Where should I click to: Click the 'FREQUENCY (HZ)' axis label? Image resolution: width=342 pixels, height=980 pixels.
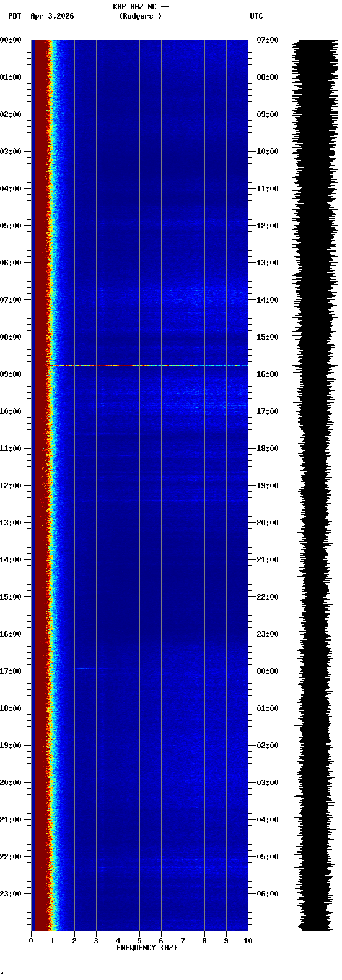(147, 948)
